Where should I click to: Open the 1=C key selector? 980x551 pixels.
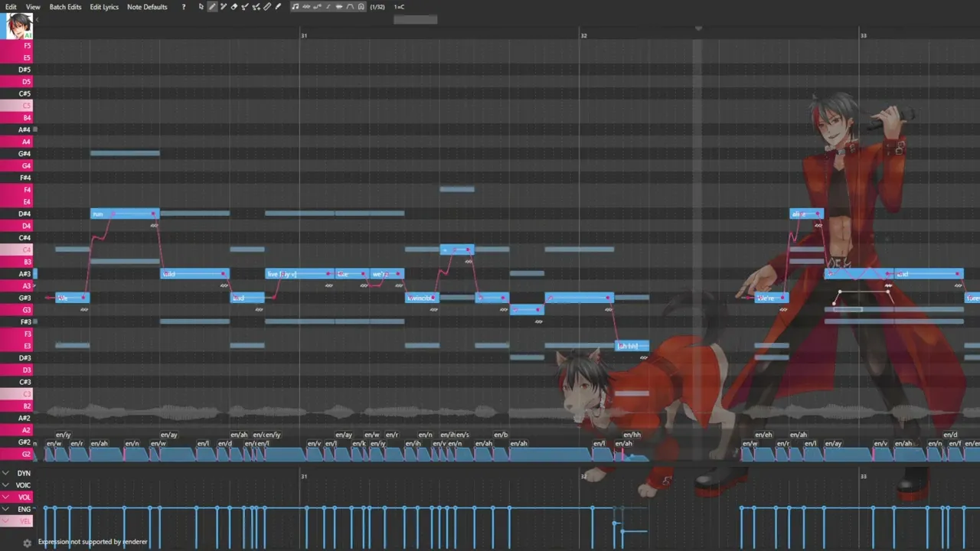pos(399,7)
